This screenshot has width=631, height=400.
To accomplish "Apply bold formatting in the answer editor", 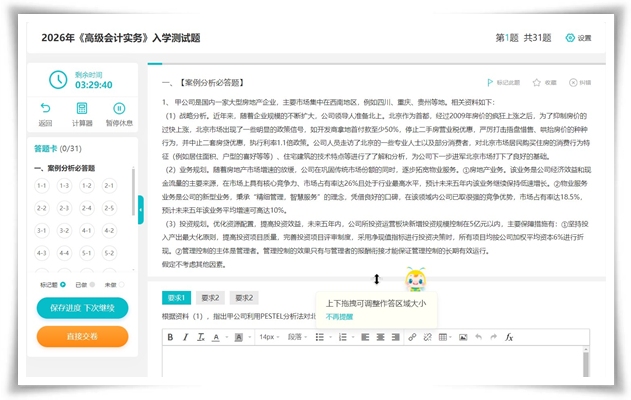I will (171, 337).
